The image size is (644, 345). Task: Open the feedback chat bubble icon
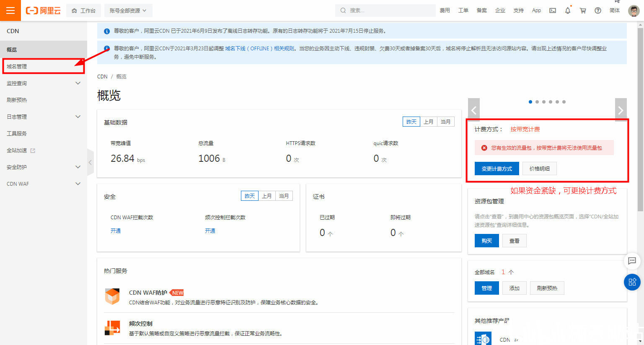[x=632, y=261]
